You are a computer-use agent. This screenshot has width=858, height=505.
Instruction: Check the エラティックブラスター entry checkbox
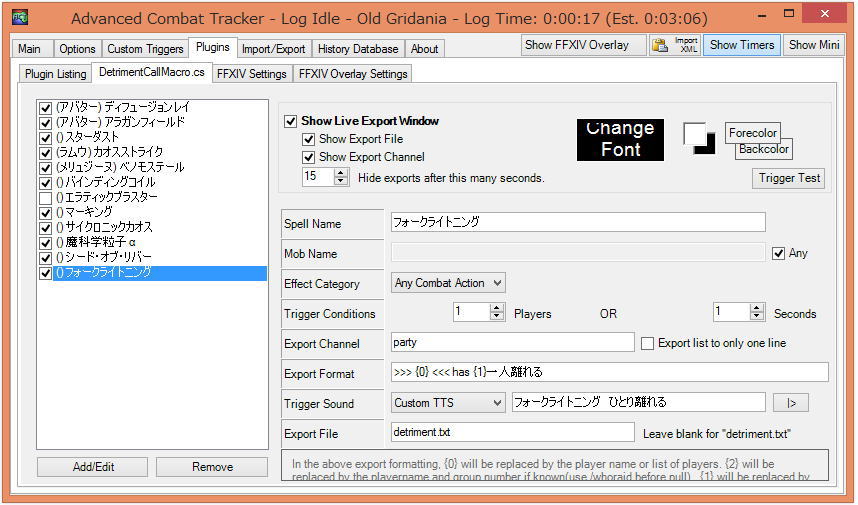(x=46, y=198)
